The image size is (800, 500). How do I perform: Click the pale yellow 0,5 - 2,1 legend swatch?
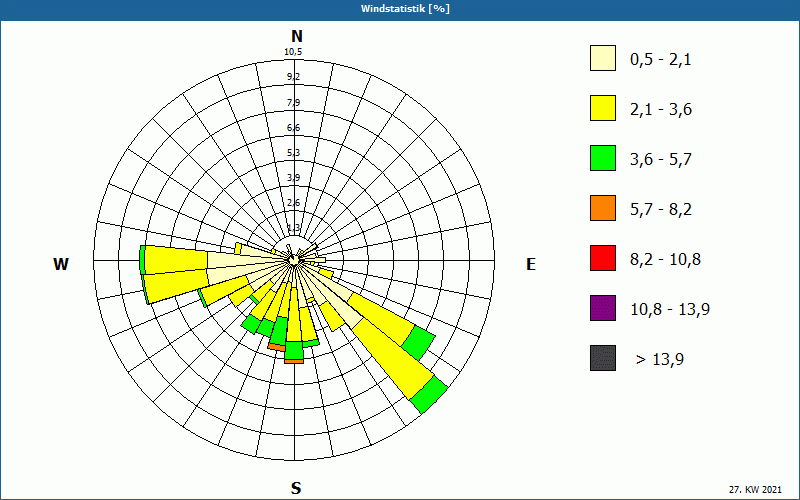click(x=603, y=58)
